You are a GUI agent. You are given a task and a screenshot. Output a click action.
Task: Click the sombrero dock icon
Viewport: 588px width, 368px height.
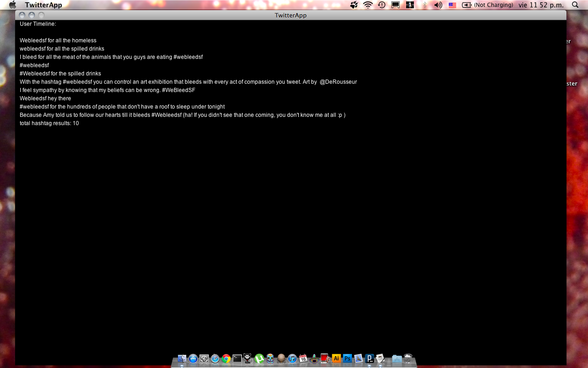[314, 358]
